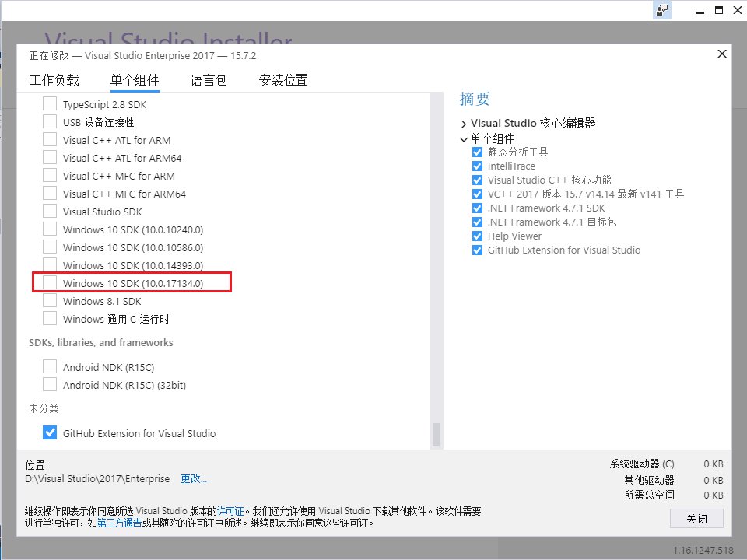Collapse the 单个组件 summary section
This screenshot has width=747, height=560.
[x=465, y=137]
